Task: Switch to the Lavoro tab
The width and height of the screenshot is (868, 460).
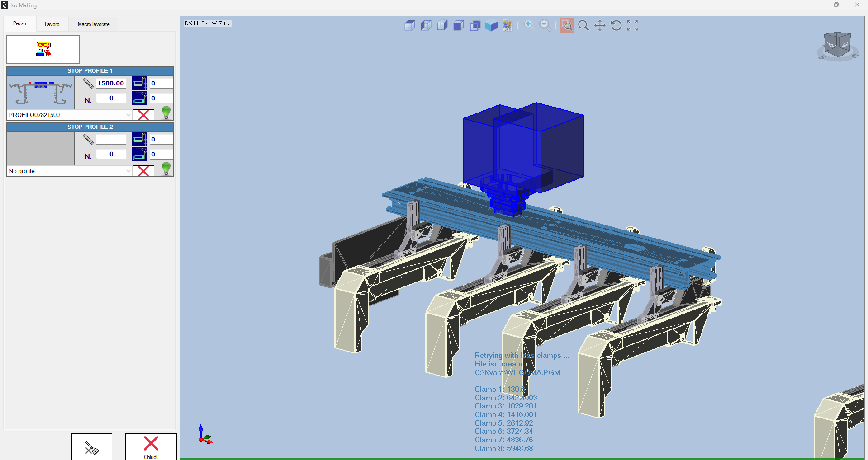Action: click(52, 24)
